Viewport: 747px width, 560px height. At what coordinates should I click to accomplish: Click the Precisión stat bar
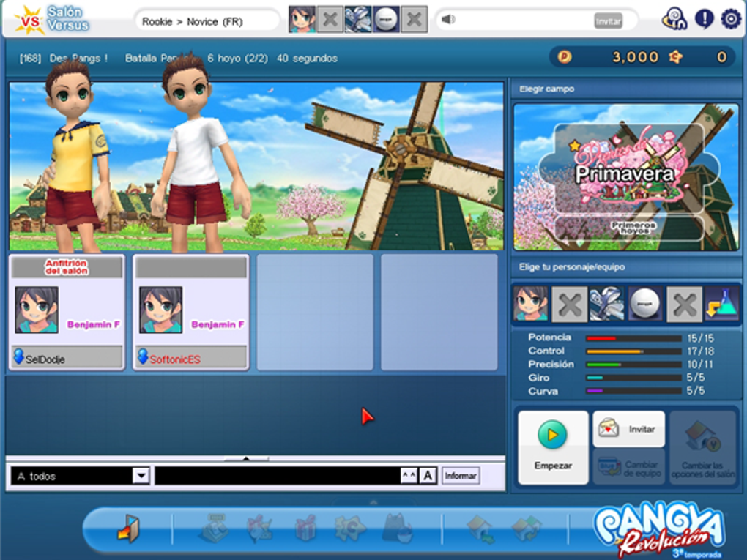(x=633, y=365)
